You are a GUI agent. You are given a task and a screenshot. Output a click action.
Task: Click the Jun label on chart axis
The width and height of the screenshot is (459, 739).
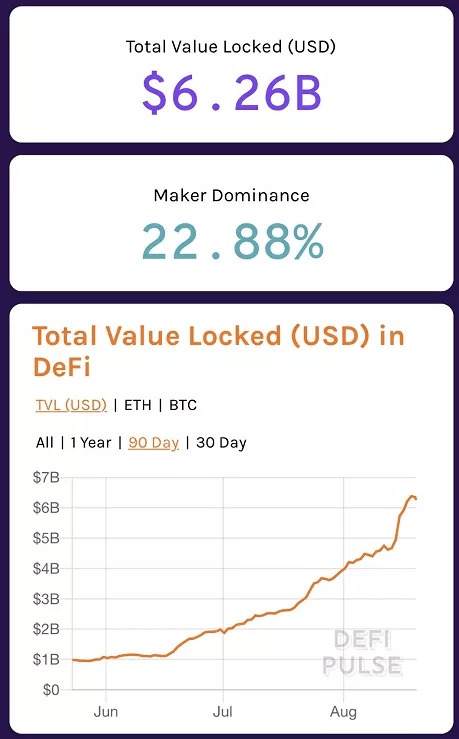pos(106,712)
